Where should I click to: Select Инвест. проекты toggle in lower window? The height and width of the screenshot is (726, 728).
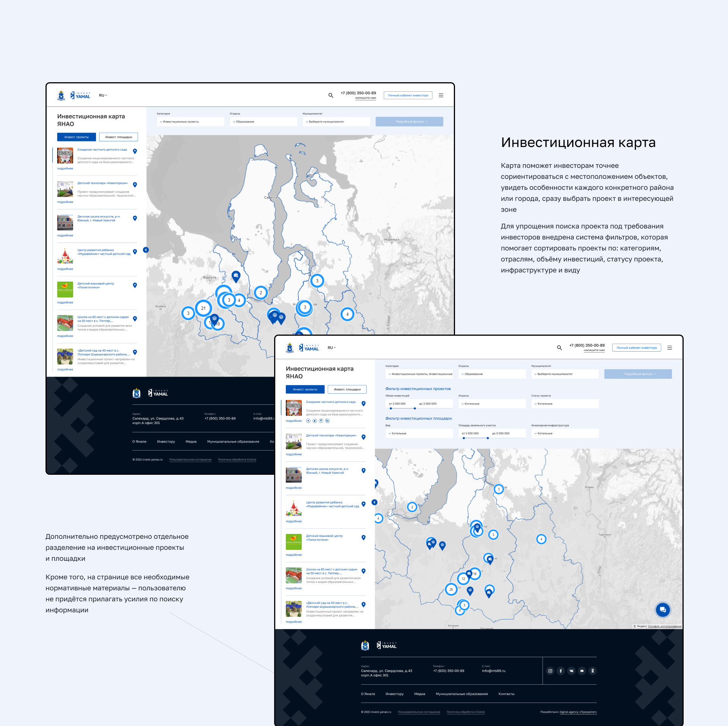(305, 390)
